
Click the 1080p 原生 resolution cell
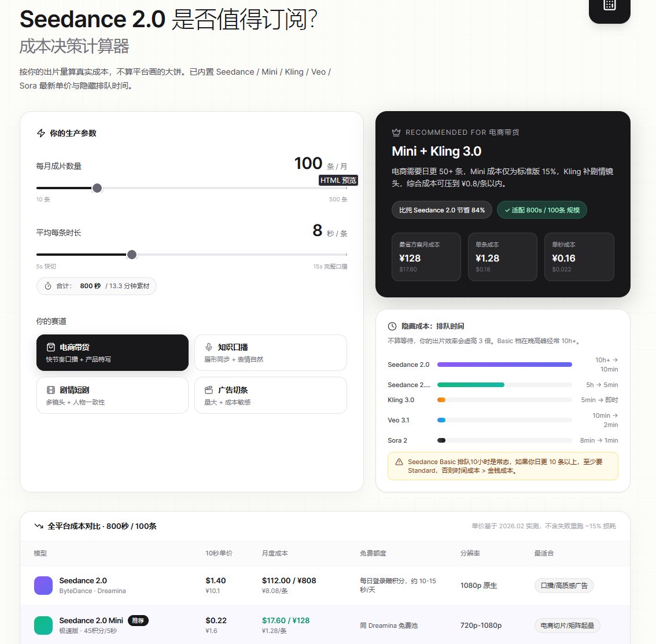tap(478, 586)
